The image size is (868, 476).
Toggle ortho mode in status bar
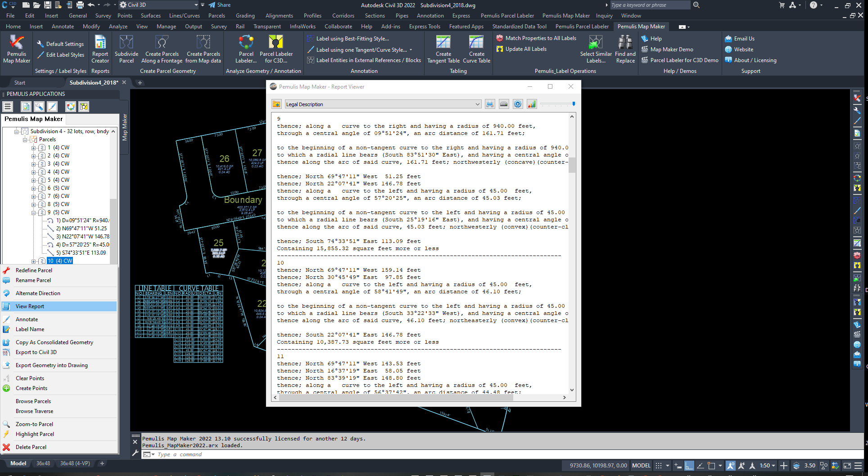pyautogui.click(x=689, y=466)
